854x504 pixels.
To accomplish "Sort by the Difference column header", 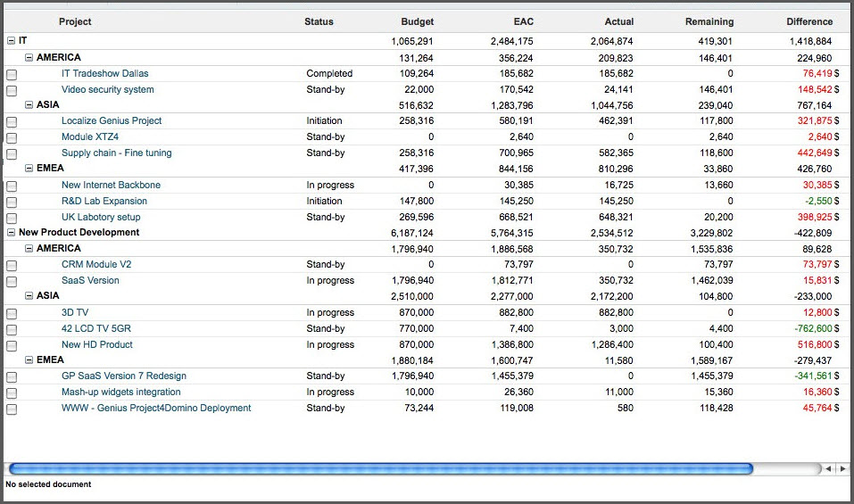I will [809, 21].
